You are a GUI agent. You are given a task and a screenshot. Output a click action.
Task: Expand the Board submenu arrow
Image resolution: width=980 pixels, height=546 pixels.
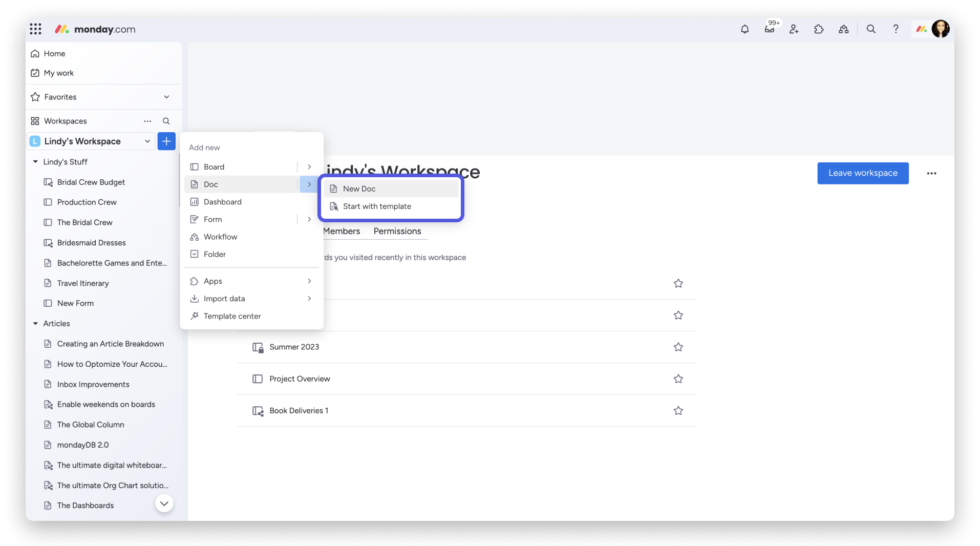[x=309, y=167]
